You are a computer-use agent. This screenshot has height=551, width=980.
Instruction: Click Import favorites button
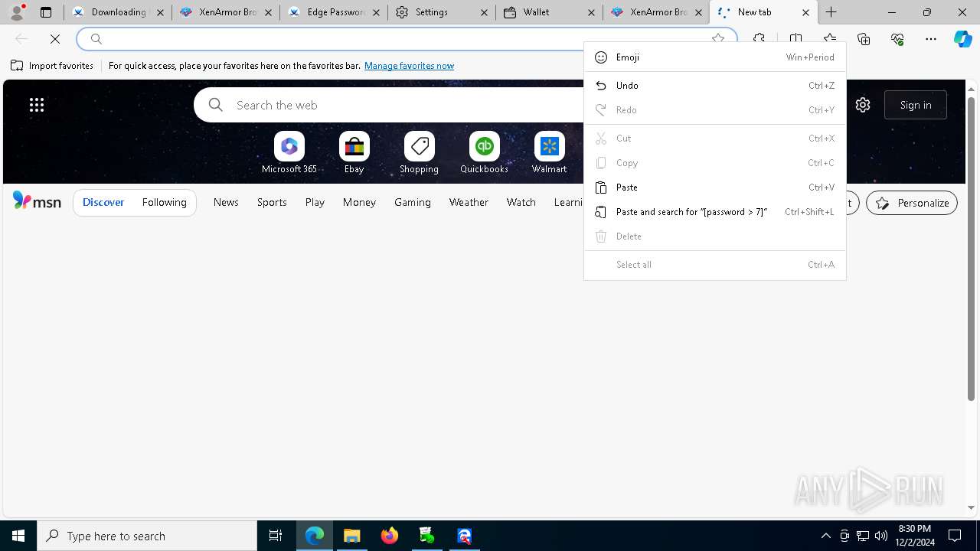[52, 66]
